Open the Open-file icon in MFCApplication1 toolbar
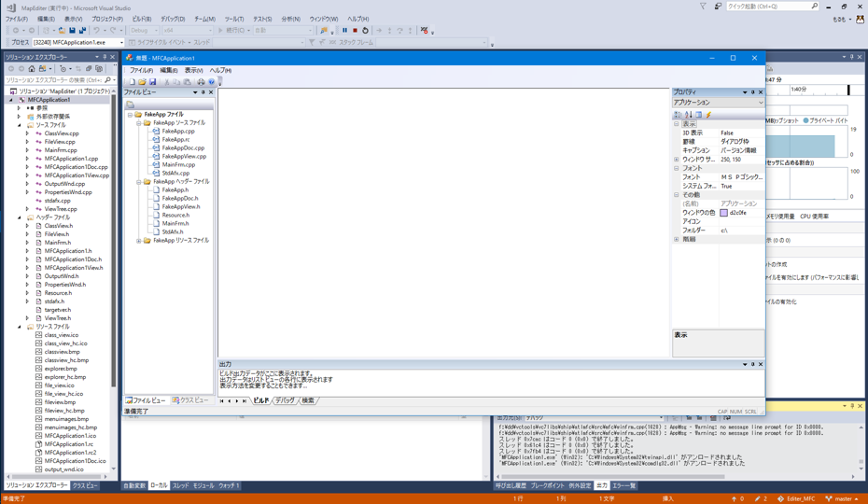The height and width of the screenshot is (504, 868). [142, 82]
